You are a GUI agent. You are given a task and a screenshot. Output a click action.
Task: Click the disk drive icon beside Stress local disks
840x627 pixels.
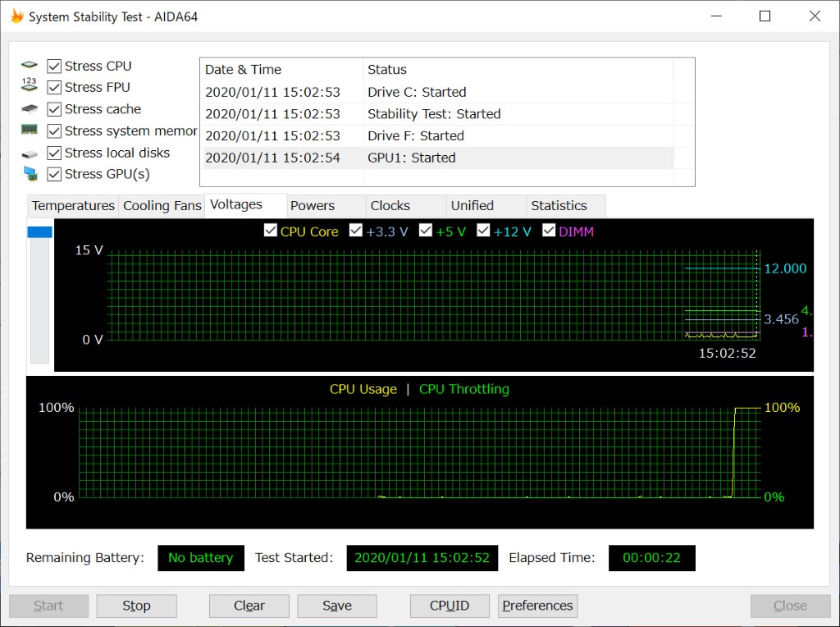click(29, 154)
